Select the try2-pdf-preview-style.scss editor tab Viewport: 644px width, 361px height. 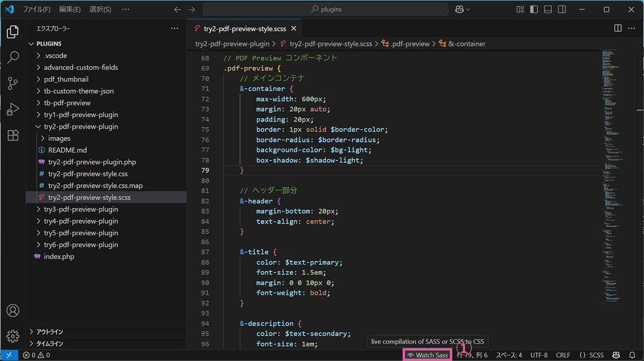pos(245,28)
